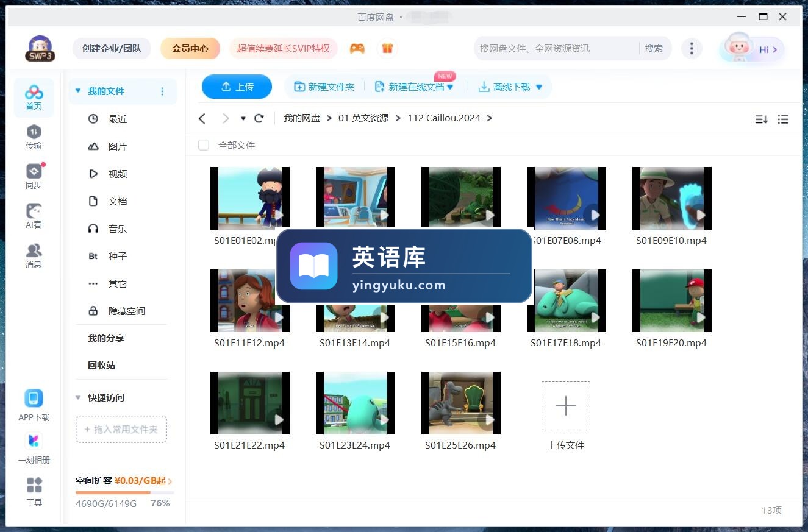Viewport: 808px width, 532px height.
Task: Select the S01E07E08.mp4 thumbnail
Action: tap(567, 198)
